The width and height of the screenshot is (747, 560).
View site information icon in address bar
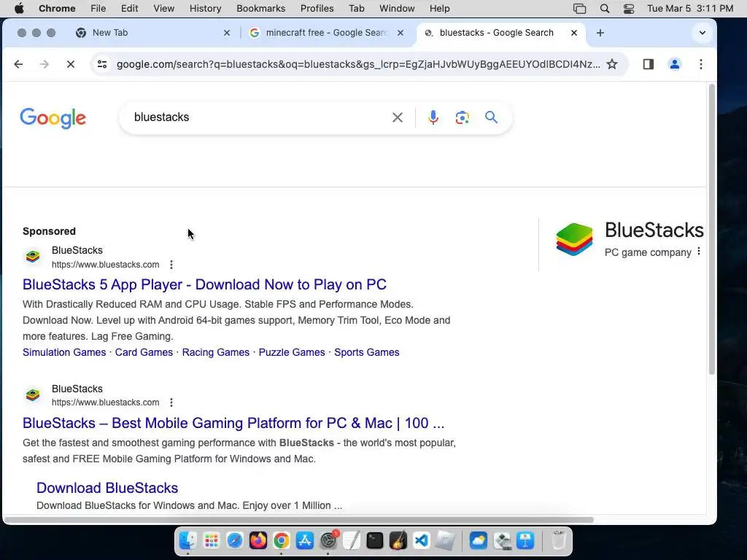(102, 64)
